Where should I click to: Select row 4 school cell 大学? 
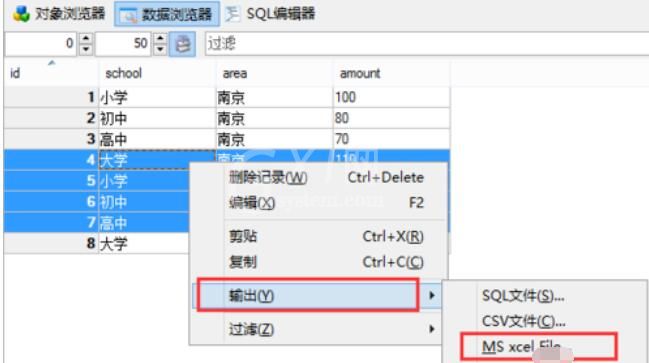pos(157,160)
